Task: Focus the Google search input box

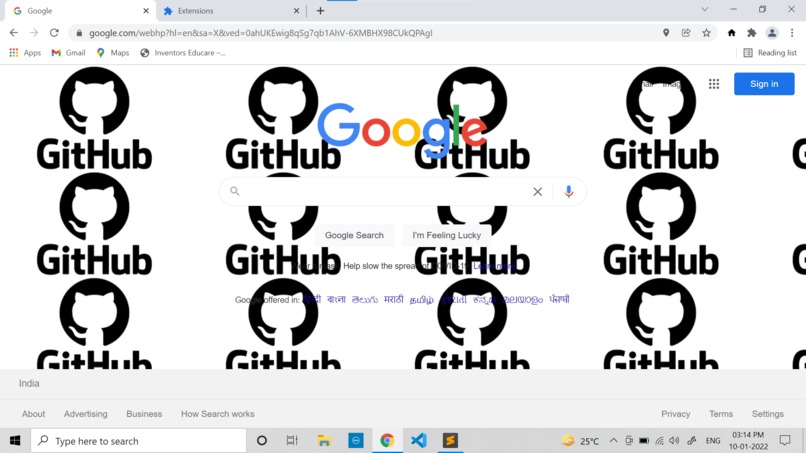Action: (386, 191)
